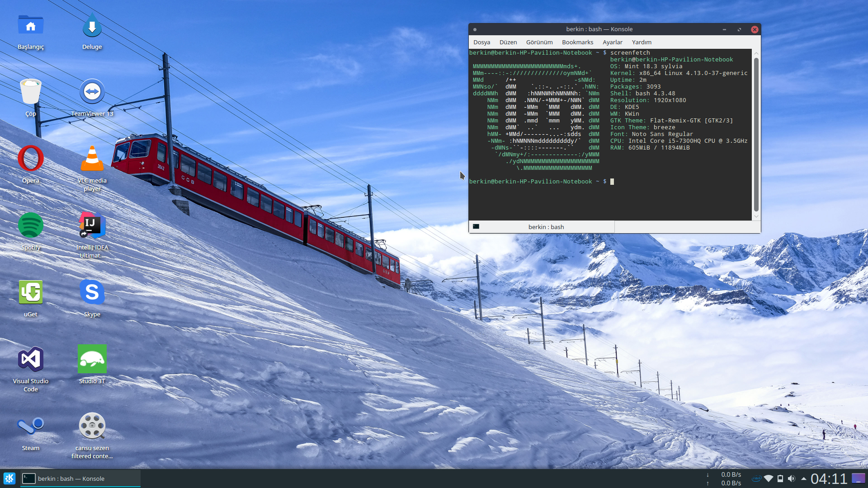Select the Deluge desktop icon
This screenshot has width=868, height=488.
pyautogui.click(x=92, y=26)
